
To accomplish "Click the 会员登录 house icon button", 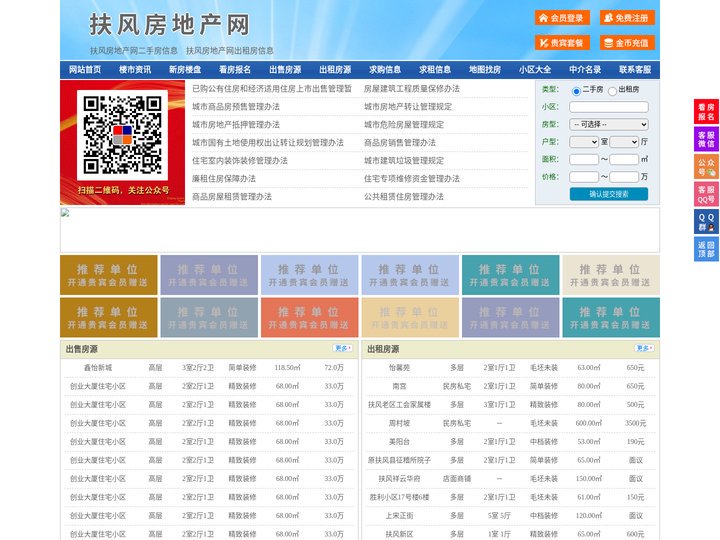I will pos(562,18).
